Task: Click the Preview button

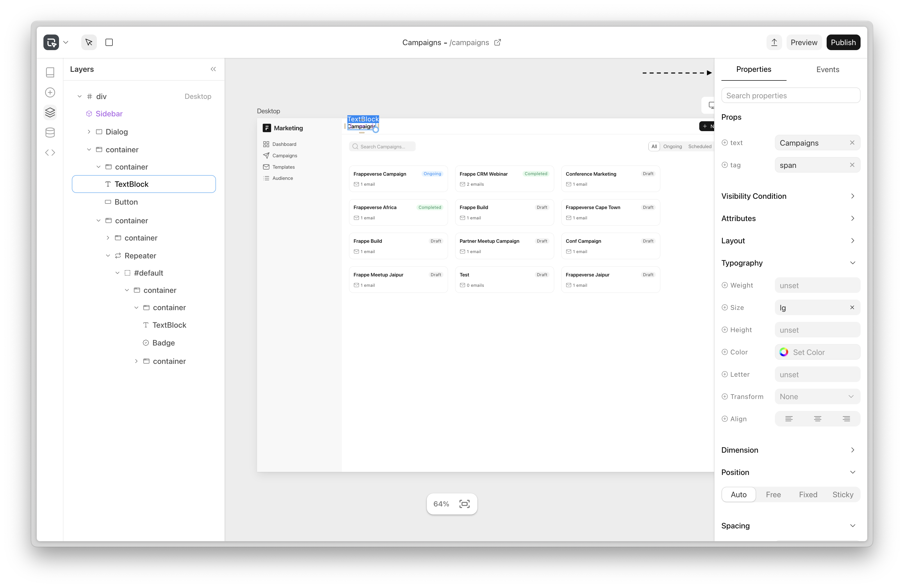Action: click(x=804, y=42)
